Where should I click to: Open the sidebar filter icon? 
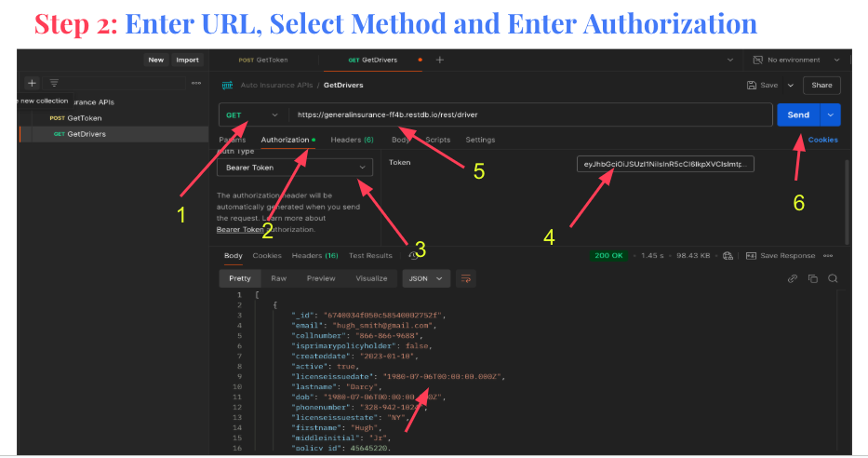point(54,83)
